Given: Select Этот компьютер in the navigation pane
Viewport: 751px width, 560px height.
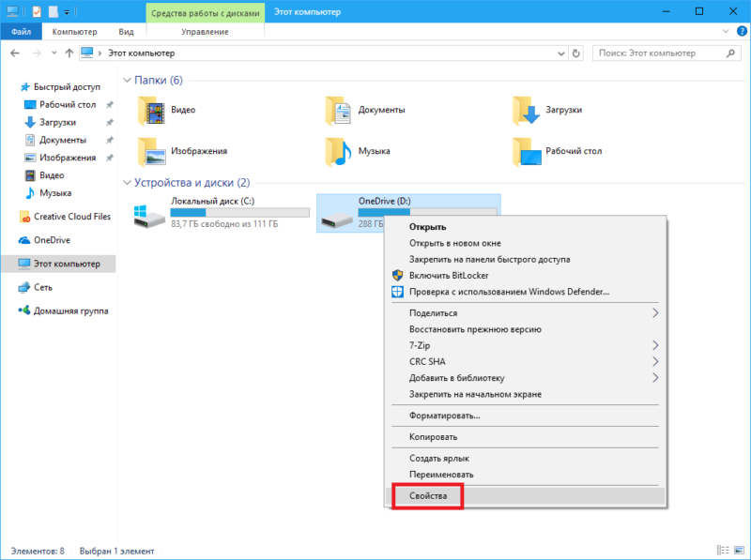Looking at the screenshot, I should [x=58, y=264].
